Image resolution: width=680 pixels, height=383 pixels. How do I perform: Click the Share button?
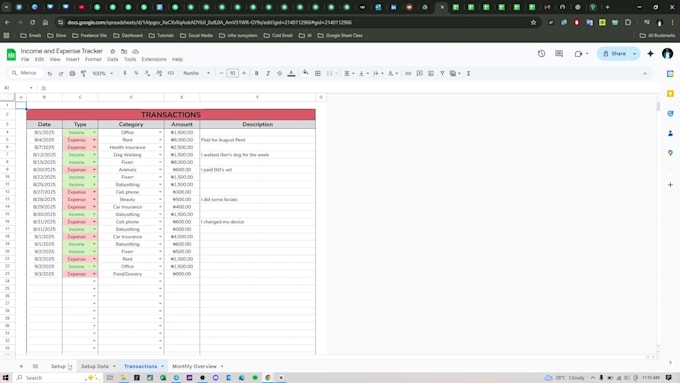pos(614,54)
